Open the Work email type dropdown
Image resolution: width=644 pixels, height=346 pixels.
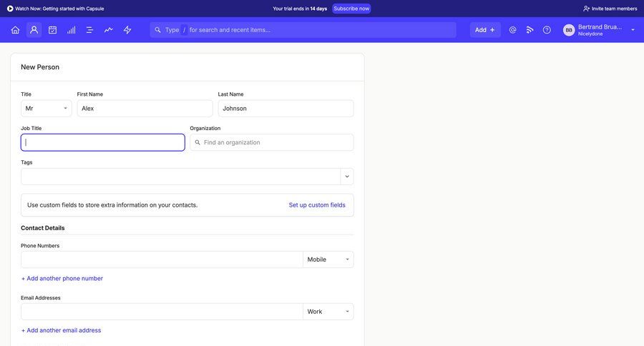coord(328,312)
